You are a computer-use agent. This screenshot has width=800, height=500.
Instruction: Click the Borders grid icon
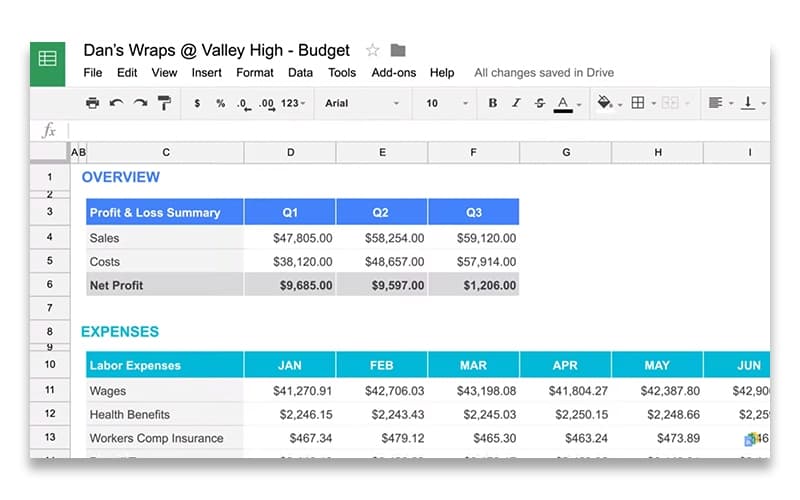coord(637,103)
